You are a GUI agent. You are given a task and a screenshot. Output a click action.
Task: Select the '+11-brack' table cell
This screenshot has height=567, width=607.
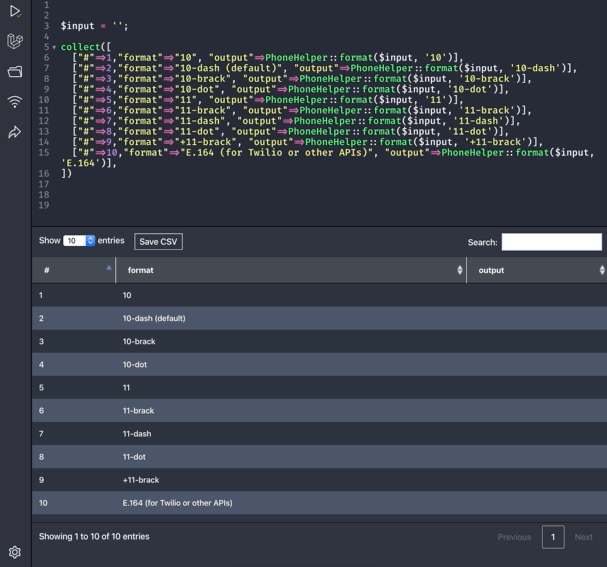291,480
